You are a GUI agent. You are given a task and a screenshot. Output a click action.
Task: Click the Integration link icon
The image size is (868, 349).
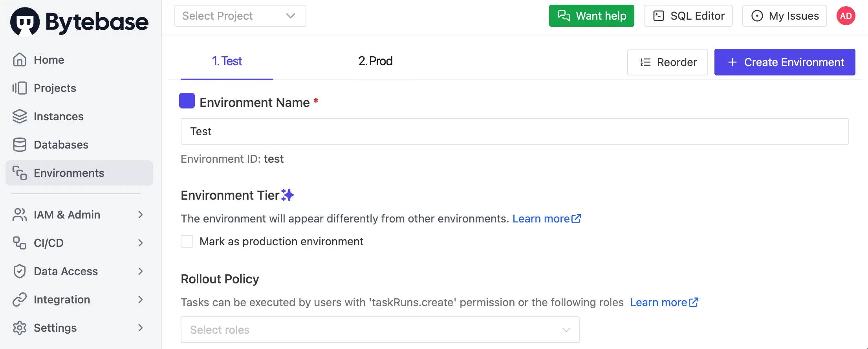pos(19,299)
